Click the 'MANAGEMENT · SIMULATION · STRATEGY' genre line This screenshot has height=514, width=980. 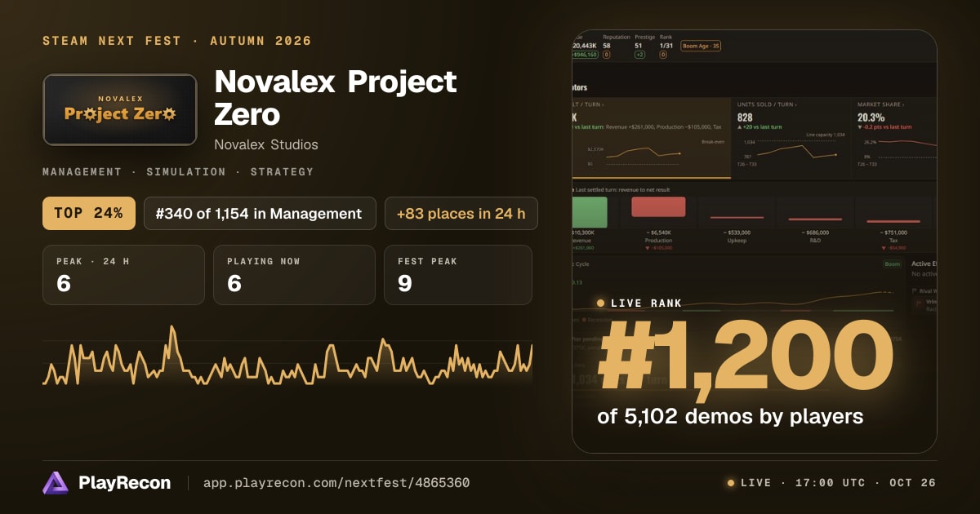[x=178, y=172]
